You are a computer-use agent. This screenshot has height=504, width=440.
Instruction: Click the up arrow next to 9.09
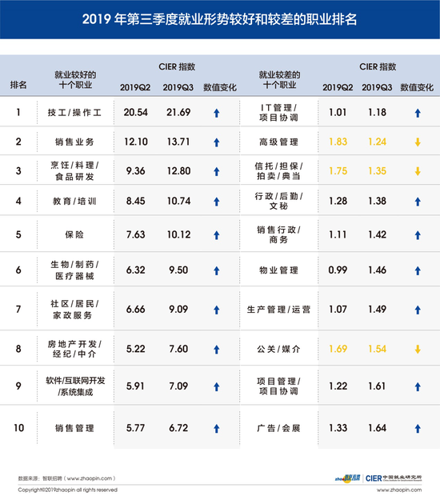click(217, 310)
